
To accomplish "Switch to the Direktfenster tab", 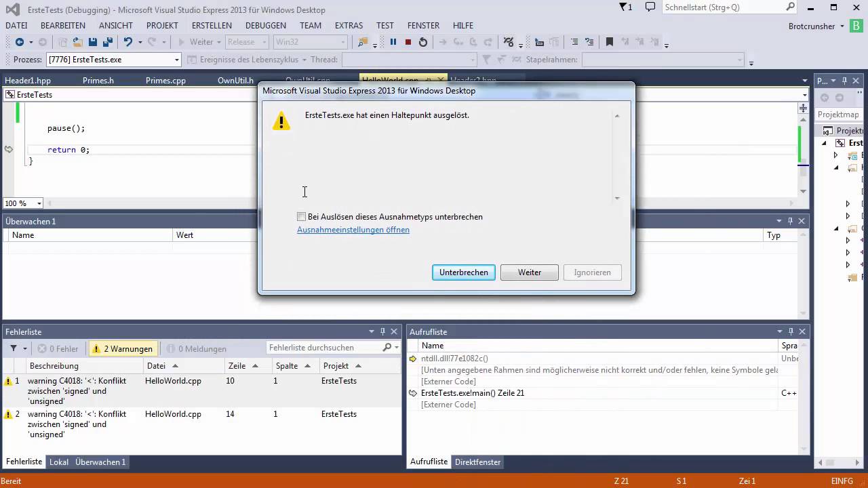I will (x=477, y=462).
